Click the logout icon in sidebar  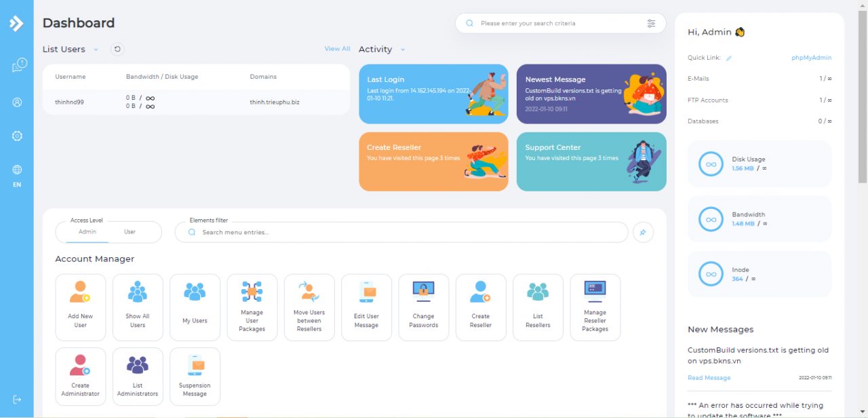point(17,399)
